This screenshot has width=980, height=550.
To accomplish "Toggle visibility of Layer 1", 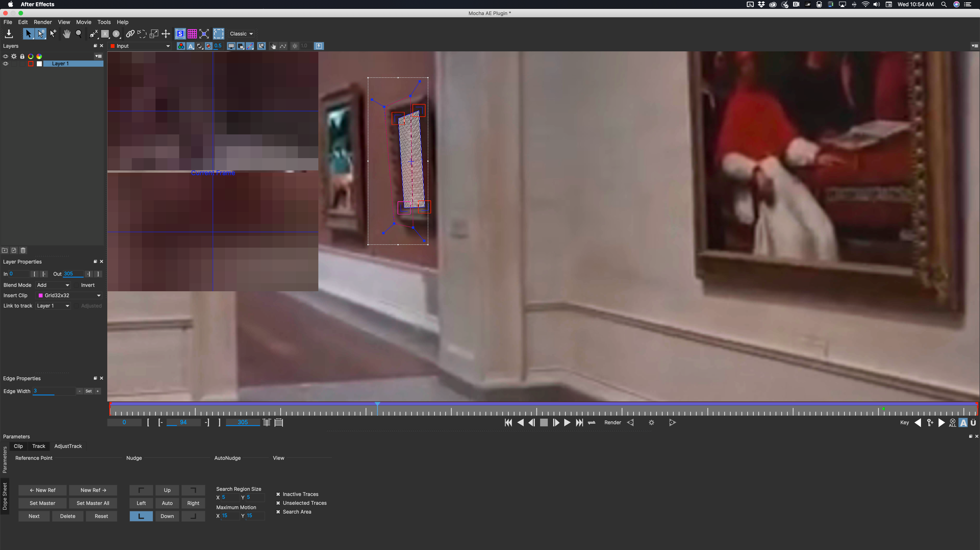I will [x=5, y=64].
